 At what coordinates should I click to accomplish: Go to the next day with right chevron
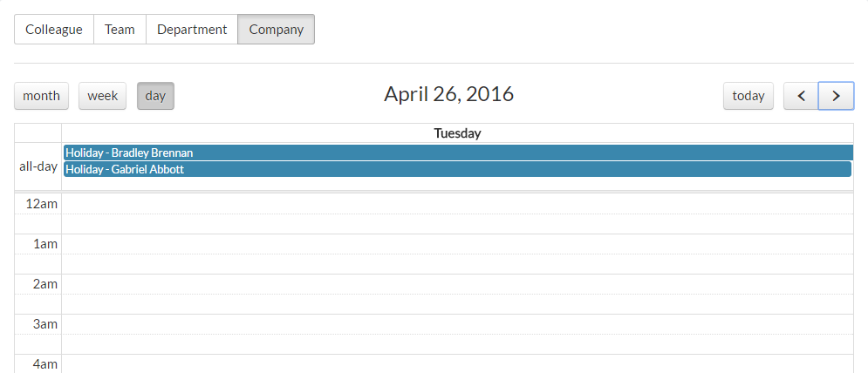(836, 96)
